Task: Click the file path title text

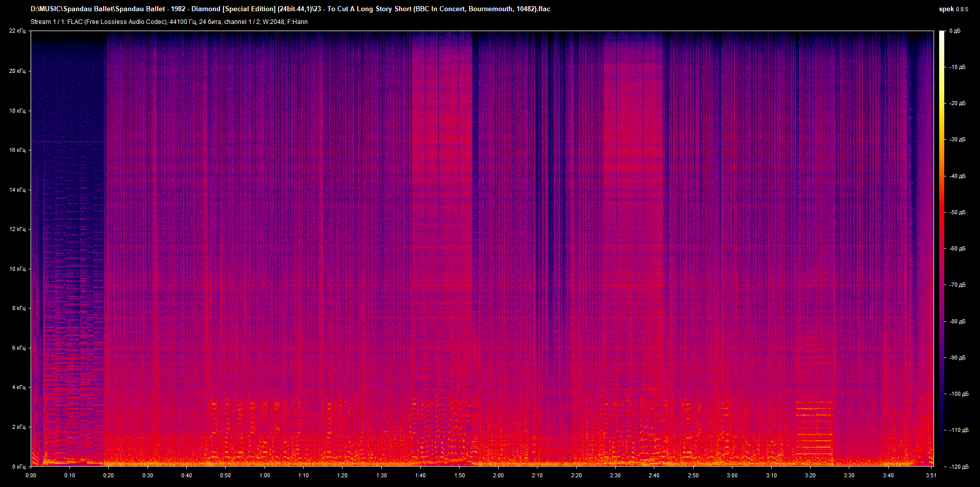Action: (x=290, y=9)
